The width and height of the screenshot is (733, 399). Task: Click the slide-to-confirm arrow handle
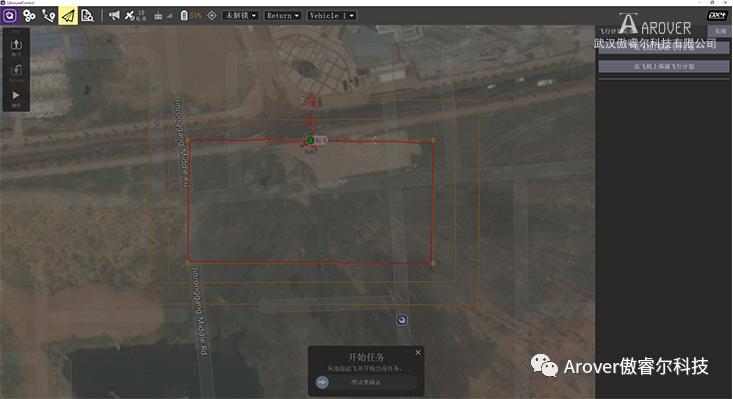pos(322,382)
